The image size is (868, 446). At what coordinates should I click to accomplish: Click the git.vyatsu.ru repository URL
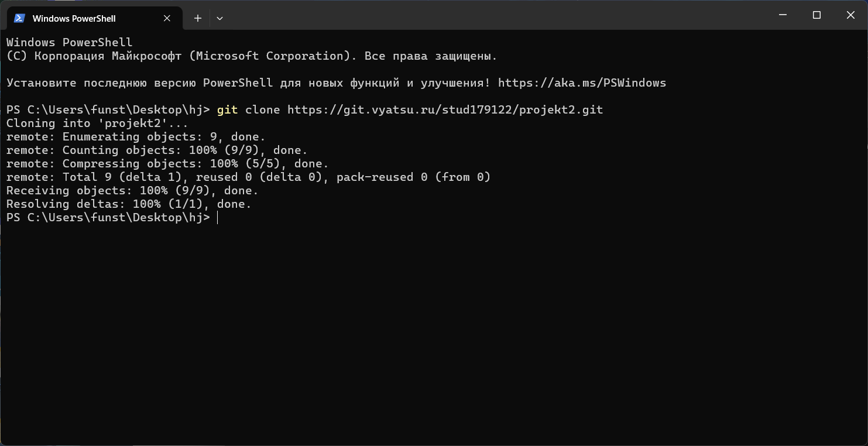point(445,110)
